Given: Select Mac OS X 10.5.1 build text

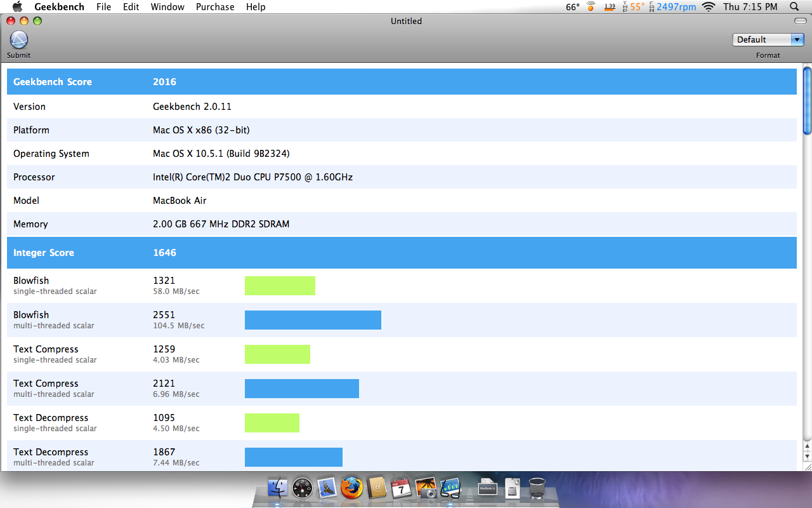Looking at the screenshot, I should 221,154.
